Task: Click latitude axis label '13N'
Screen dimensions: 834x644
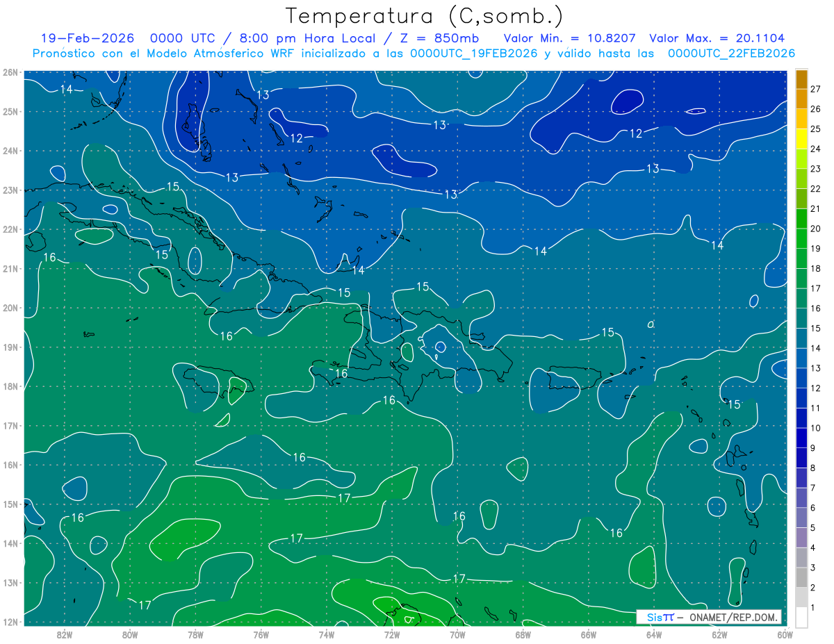Action: pos(10,582)
